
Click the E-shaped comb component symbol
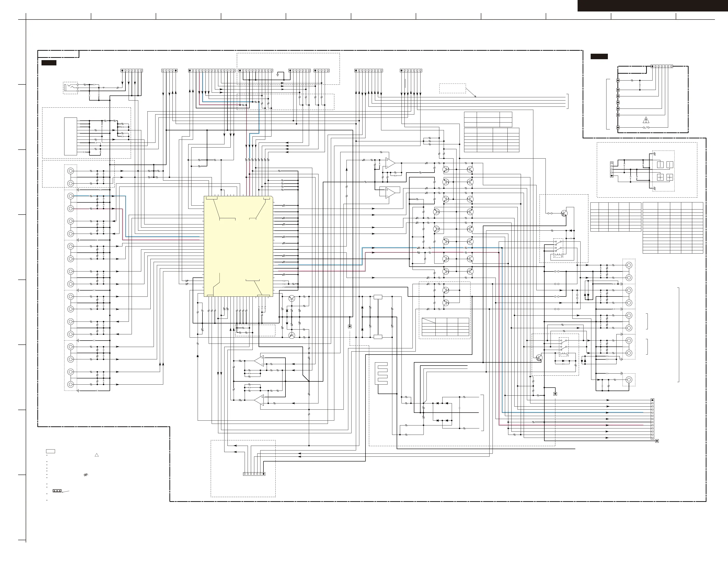(x=381, y=374)
